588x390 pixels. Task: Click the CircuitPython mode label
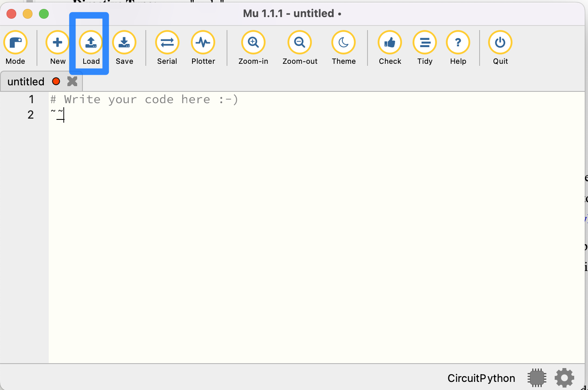[x=481, y=378]
